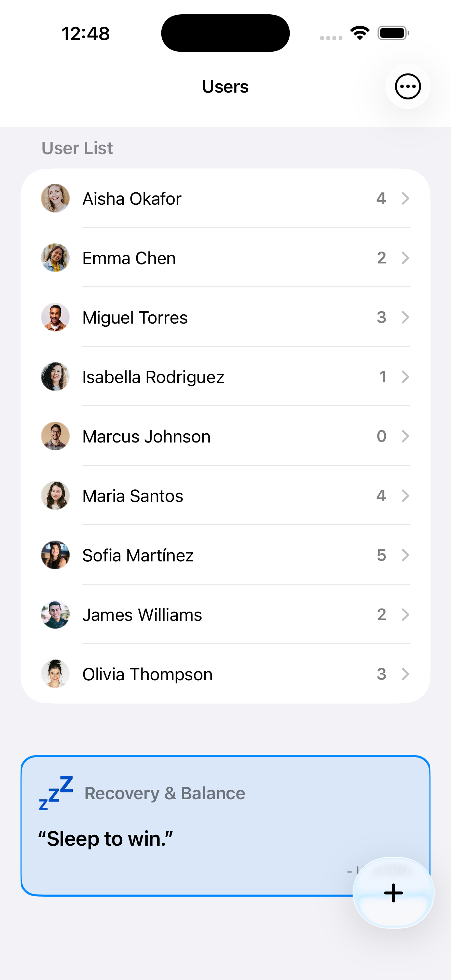
Task: Open the ellipsis more options menu
Action: (408, 86)
